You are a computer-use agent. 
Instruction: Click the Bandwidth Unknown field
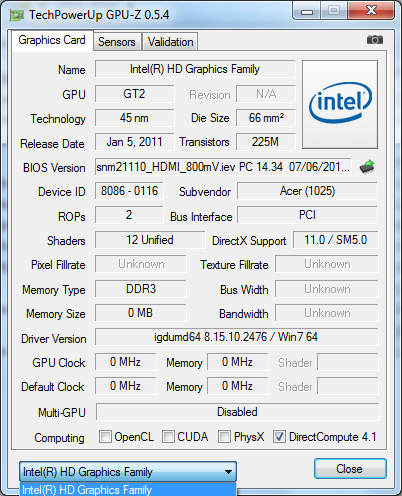point(327,313)
